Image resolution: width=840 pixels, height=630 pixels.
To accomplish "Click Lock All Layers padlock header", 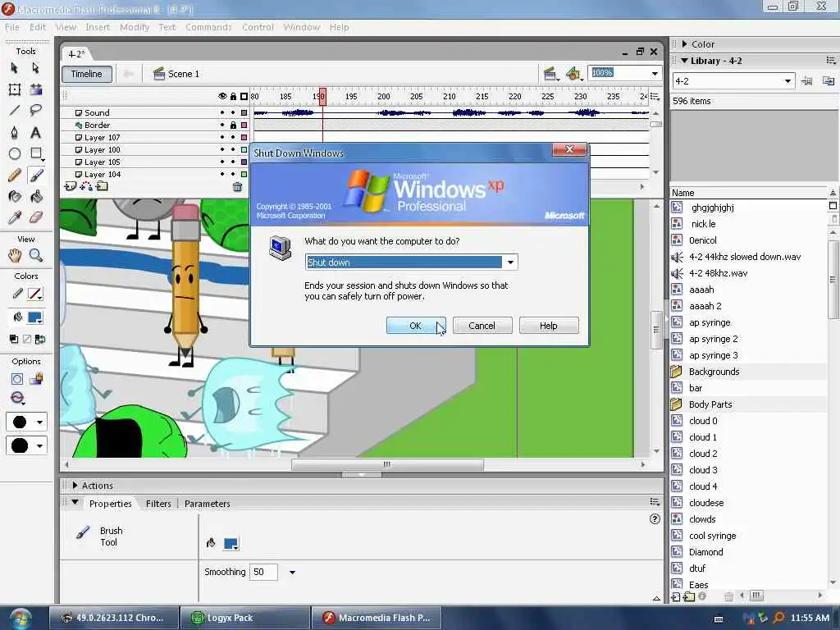I will (x=233, y=97).
